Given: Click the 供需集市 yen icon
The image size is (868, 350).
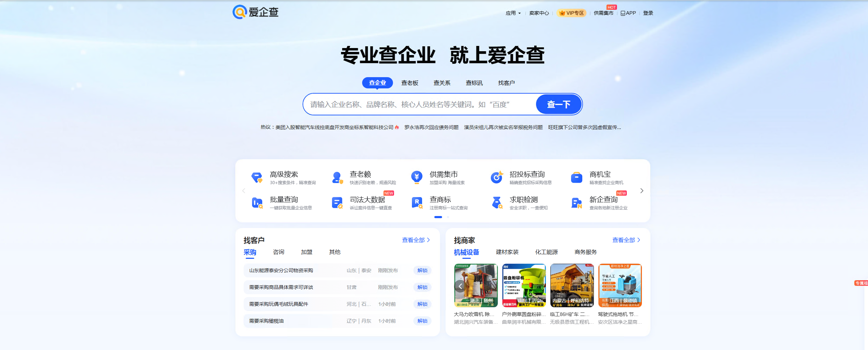Looking at the screenshot, I should [x=416, y=177].
